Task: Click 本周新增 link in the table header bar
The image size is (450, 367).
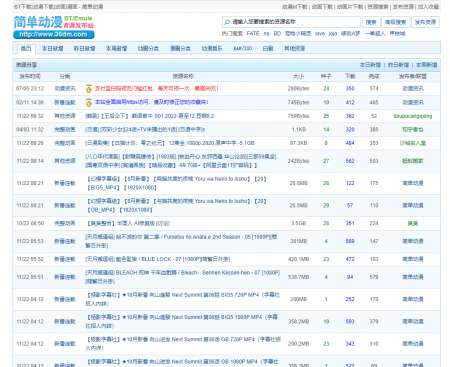Action: 426,65
